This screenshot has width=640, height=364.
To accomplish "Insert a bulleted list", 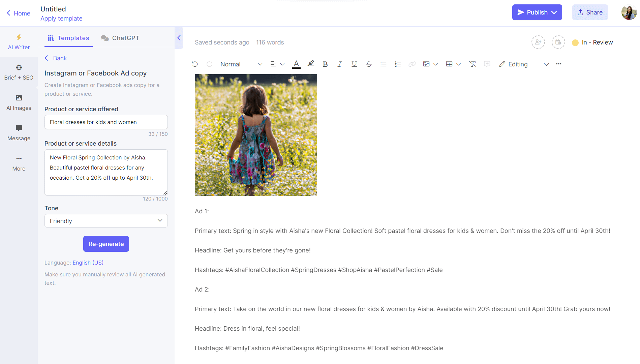I will click(383, 64).
